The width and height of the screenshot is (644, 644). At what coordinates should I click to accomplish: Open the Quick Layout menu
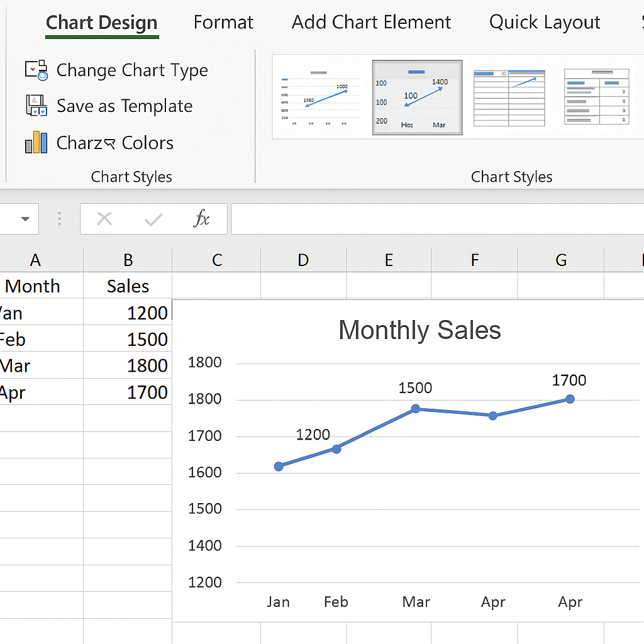[545, 23]
